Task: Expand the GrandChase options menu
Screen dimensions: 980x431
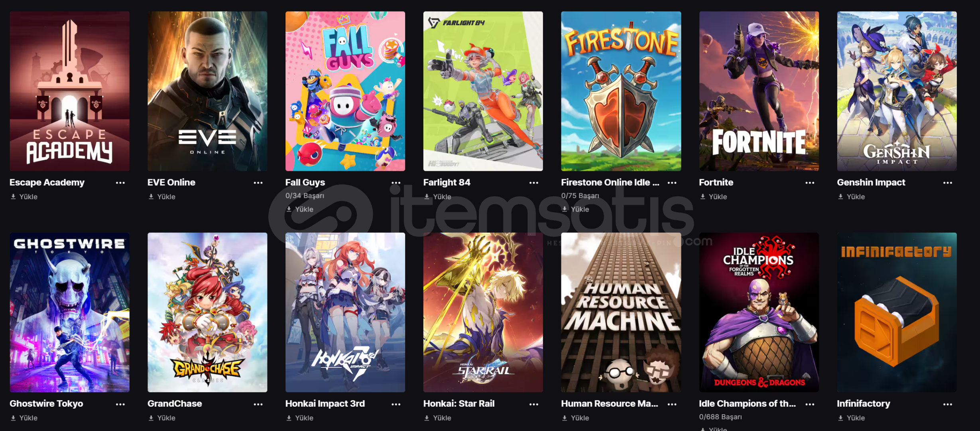Action: click(x=258, y=404)
